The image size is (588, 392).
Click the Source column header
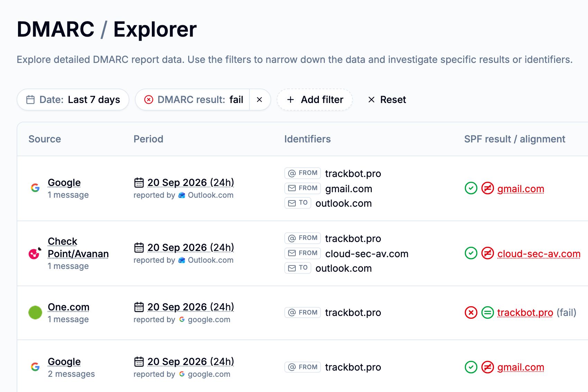point(45,139)
